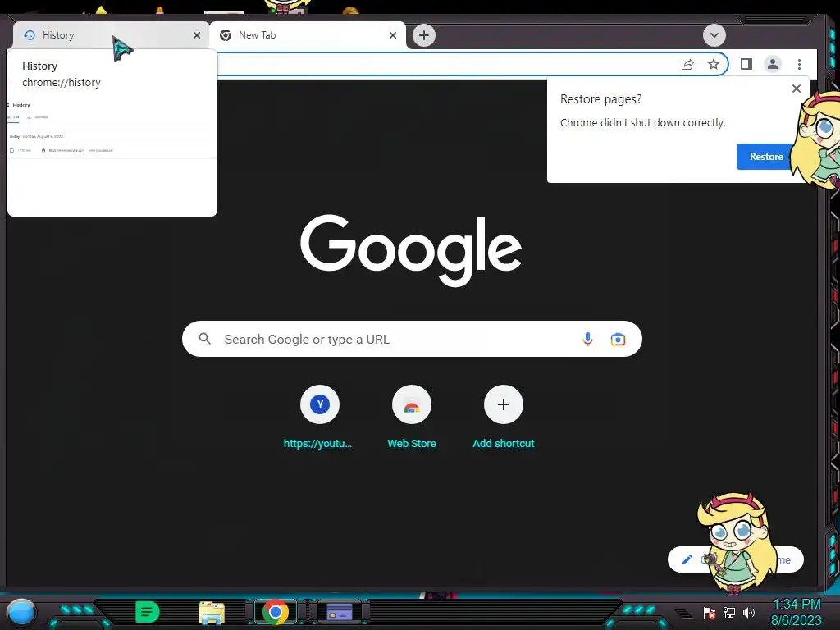The height and width of the screenshot is (630, 840).
Task: Click the Google search box
Action: [x=412, y=339]
